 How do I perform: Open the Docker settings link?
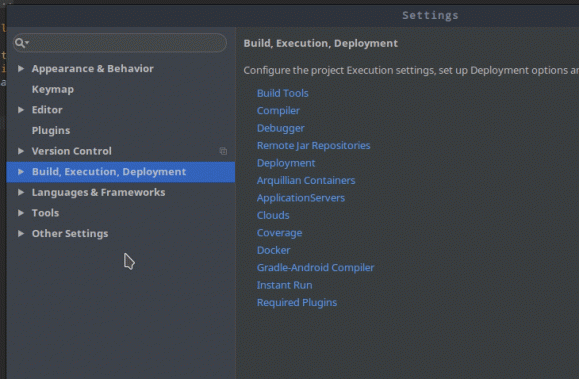[x=274, y=250]
